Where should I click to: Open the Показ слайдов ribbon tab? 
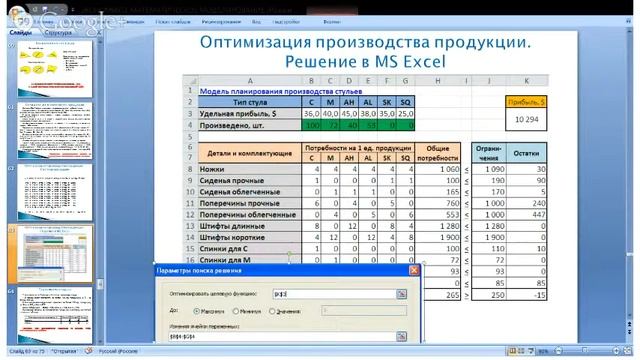[x=173, y=22]
